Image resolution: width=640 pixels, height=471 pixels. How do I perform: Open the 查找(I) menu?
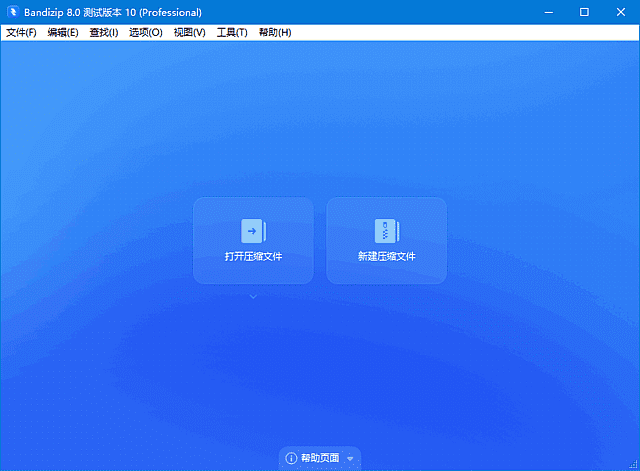(x=104, y=33)
